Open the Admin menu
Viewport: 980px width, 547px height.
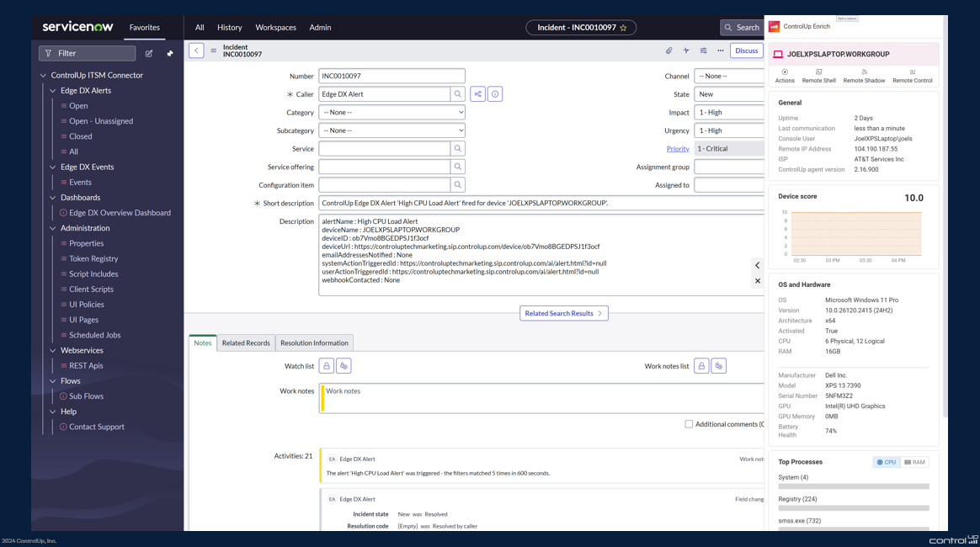(x=320, y=28)
